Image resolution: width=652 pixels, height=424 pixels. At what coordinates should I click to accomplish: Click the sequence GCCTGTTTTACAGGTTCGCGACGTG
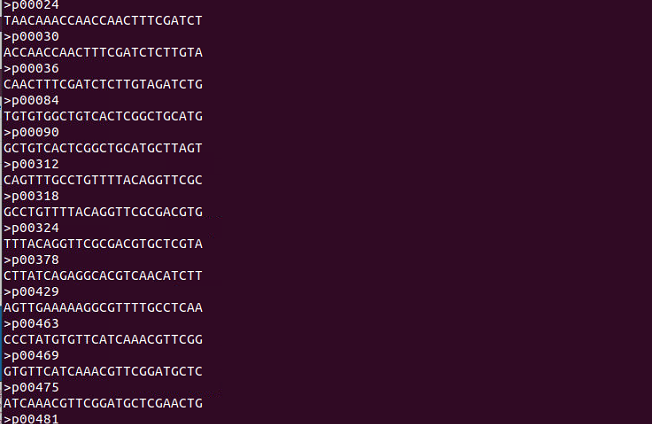click(x=103, y=212)
